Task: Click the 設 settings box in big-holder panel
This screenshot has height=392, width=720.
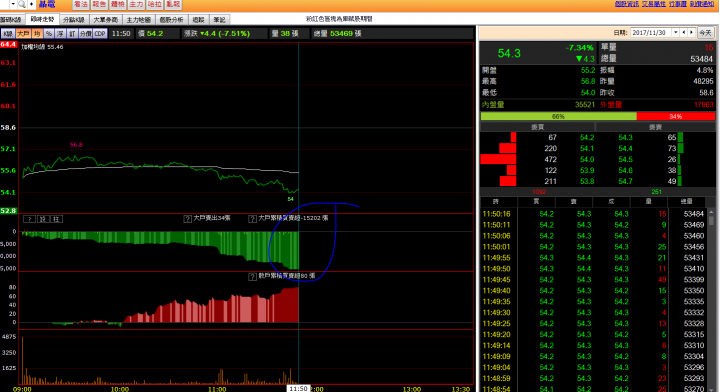Action: [x=43, y=219]
